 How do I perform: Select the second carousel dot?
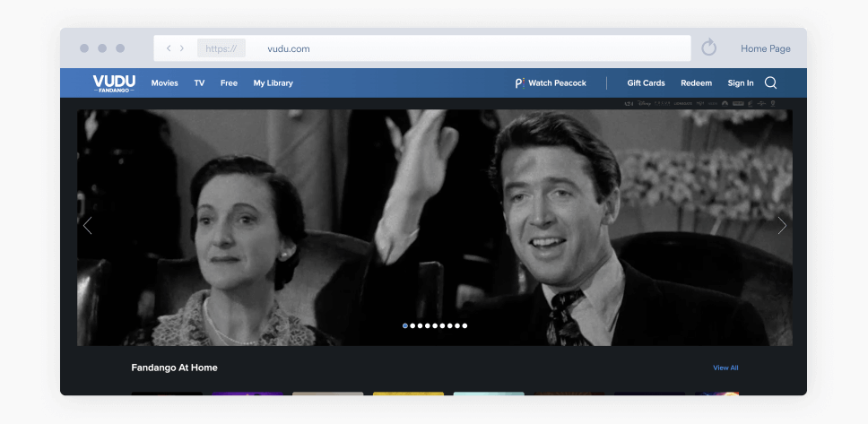[412, 326]
